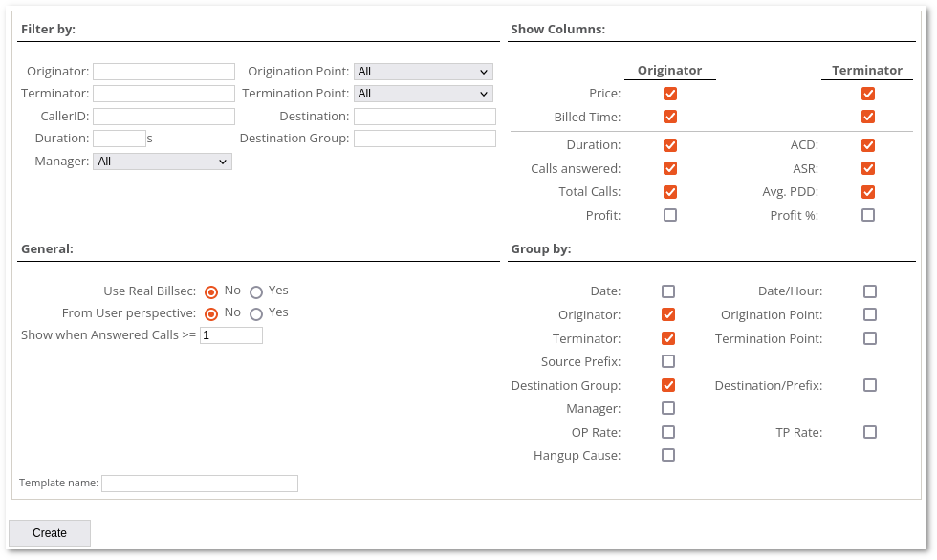
Task: Check Group by TP Rate checkbox
Action: 870,432
